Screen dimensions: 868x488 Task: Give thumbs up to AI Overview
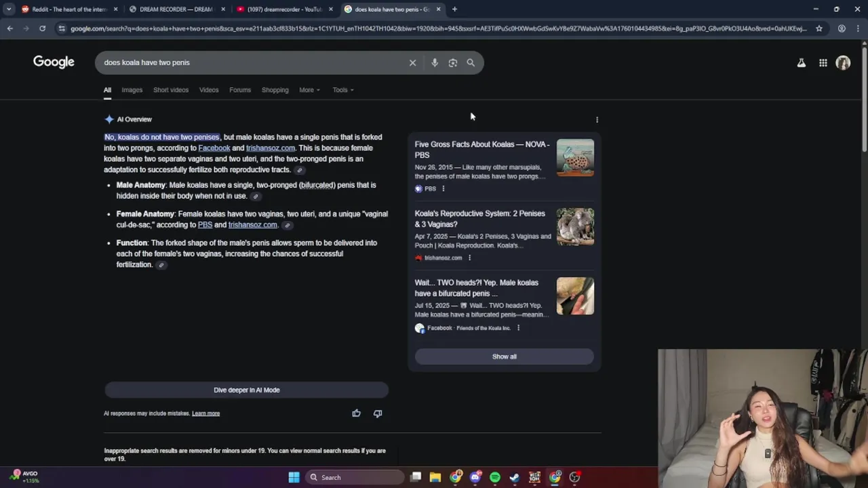356,413
